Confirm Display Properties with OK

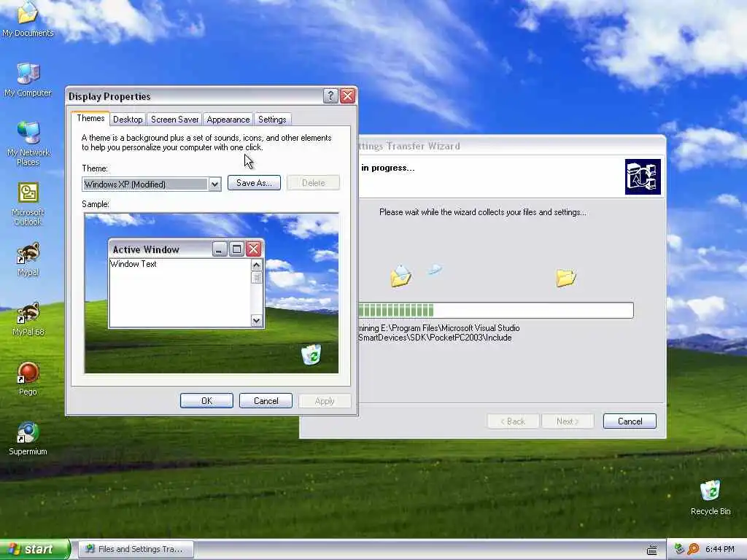click(206, 401)
